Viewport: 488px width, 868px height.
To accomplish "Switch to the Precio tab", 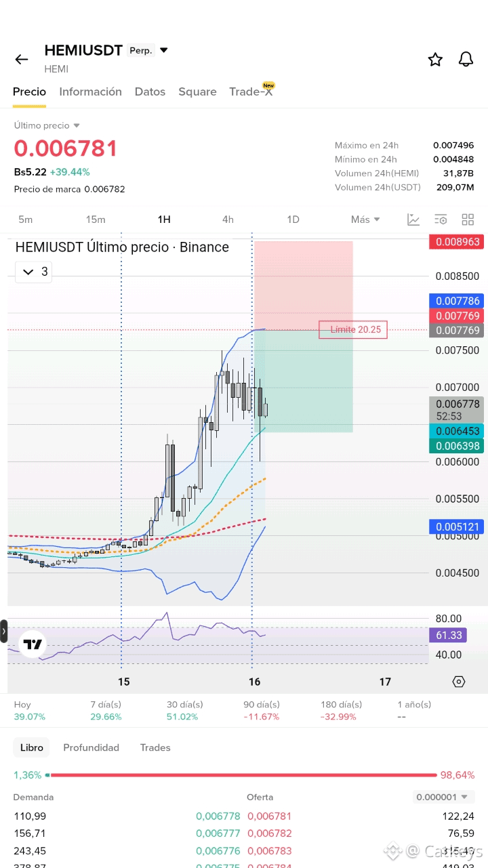I will pyautogui.click(x=29, y=91).
